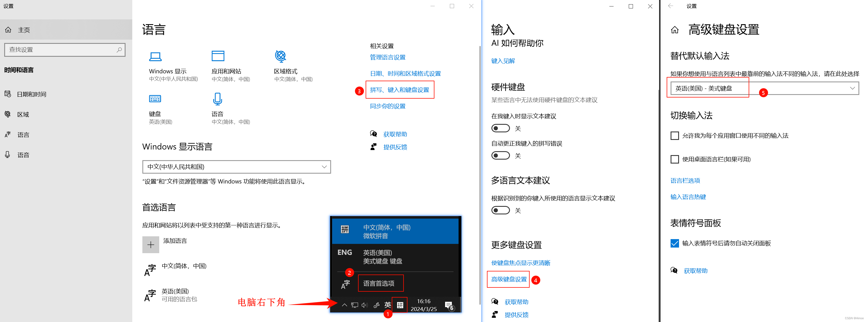Select 中文(简体，中国) in 首选语言 list

pyautogui.click(x=184, y=266)
